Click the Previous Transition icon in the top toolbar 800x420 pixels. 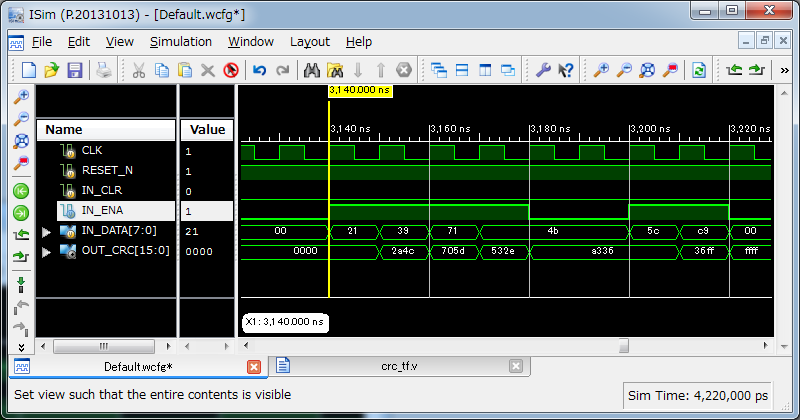[x=734, y=70]
